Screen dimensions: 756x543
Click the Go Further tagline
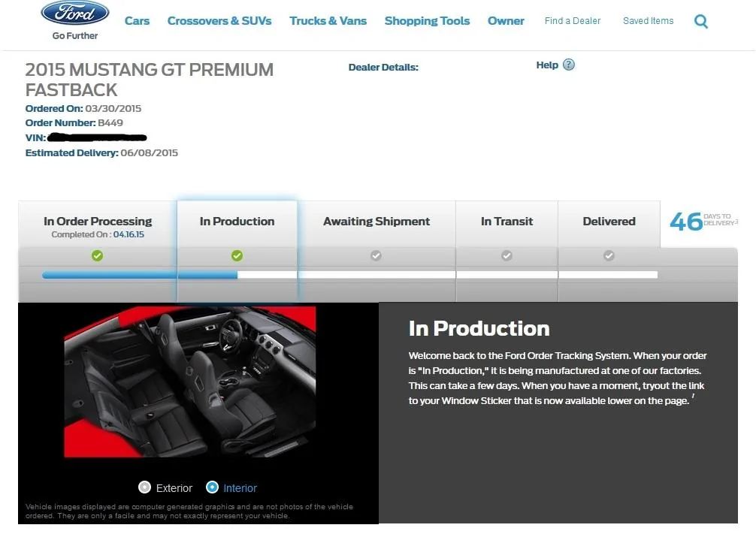click(x=75, y=35)
